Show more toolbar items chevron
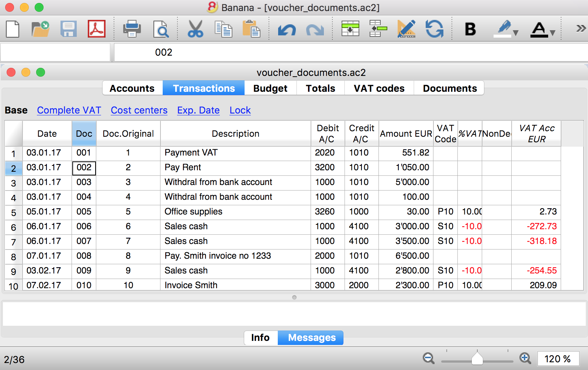This screenshot has height=370, width=588. point(581,28)
